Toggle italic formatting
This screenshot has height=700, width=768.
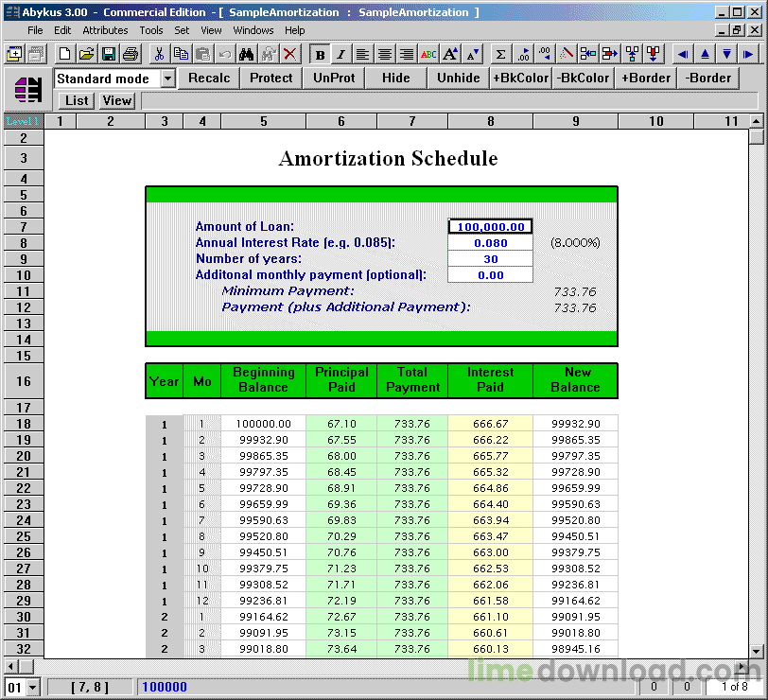[x=341, y=54]
